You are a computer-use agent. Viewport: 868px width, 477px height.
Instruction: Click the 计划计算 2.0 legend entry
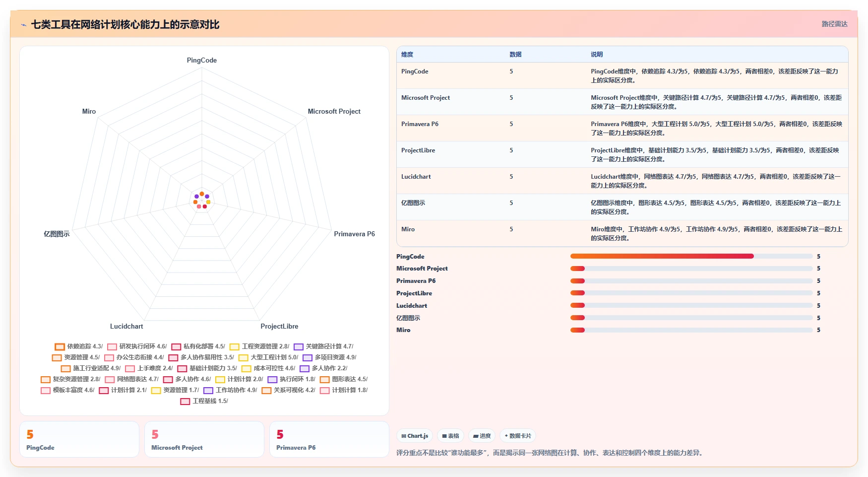pos(239,379)
